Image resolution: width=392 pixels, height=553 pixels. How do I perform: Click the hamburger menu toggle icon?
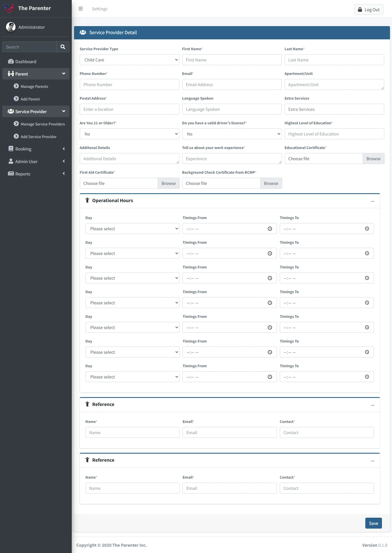click(x=81, y=9)
